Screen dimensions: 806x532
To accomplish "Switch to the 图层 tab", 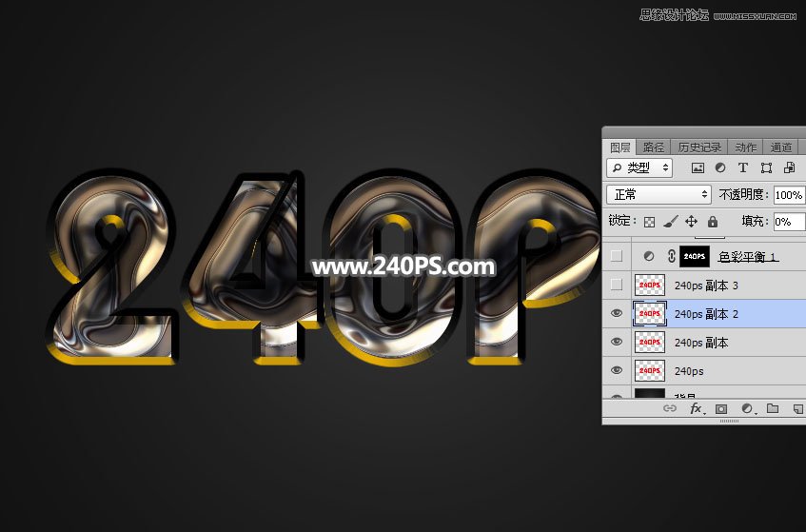I will click(619, 148).
